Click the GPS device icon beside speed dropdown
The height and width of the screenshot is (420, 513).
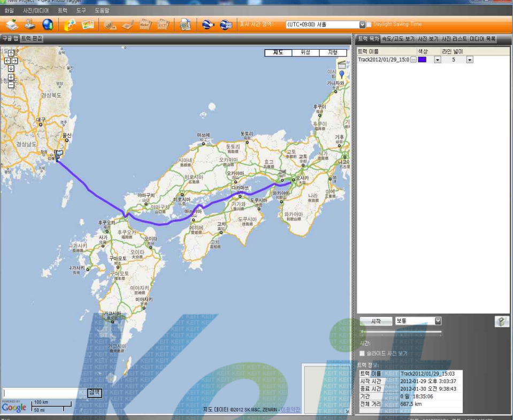(x=501, y=321)
